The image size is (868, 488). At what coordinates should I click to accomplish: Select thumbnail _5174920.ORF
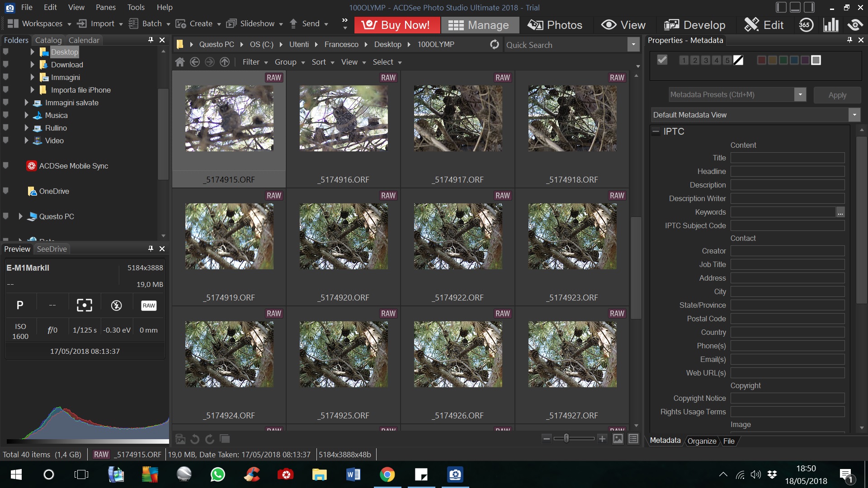[x=343, y=236]
